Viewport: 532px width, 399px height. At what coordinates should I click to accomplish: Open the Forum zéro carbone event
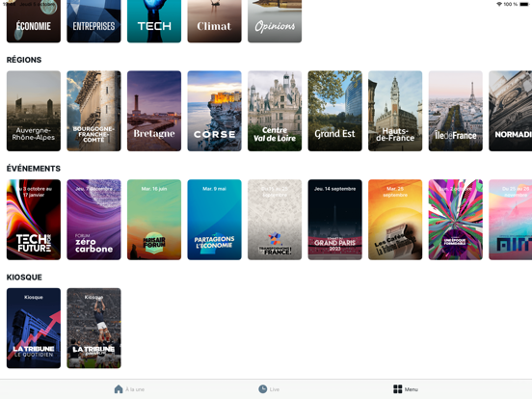point(94,220)
